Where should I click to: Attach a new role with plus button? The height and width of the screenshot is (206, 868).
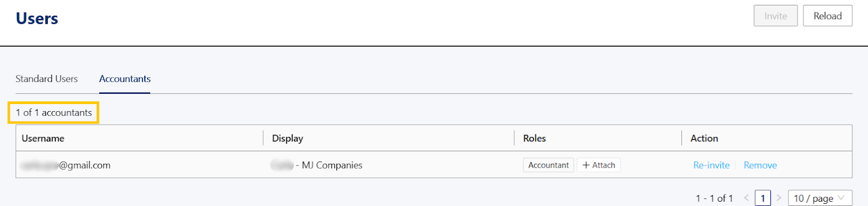point(598,165)
